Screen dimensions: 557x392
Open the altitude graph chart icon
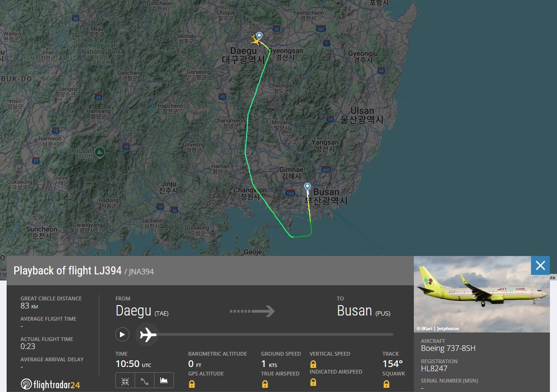pos(164,381)
